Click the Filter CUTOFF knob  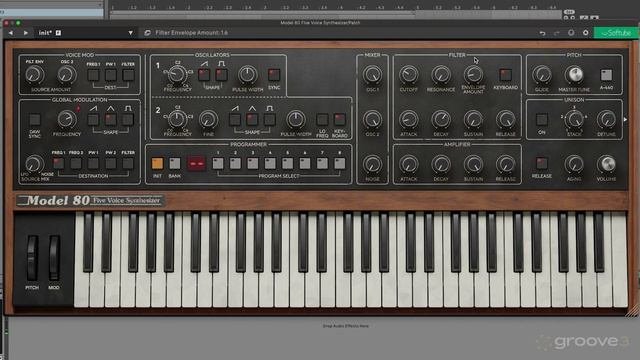[x=409, y=75]
